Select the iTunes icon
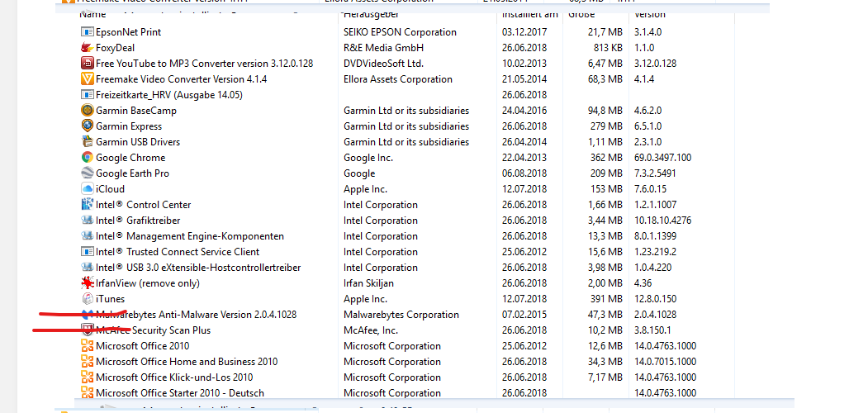Screen dimensions: 868x413 (x=87, y=299)
